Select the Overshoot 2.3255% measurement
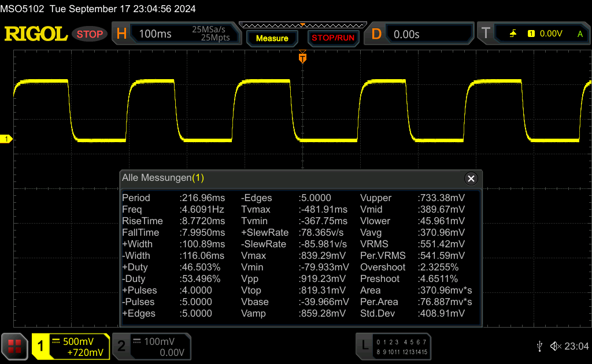The width and height of the screenshot is (592, 364). pos(409,267)
